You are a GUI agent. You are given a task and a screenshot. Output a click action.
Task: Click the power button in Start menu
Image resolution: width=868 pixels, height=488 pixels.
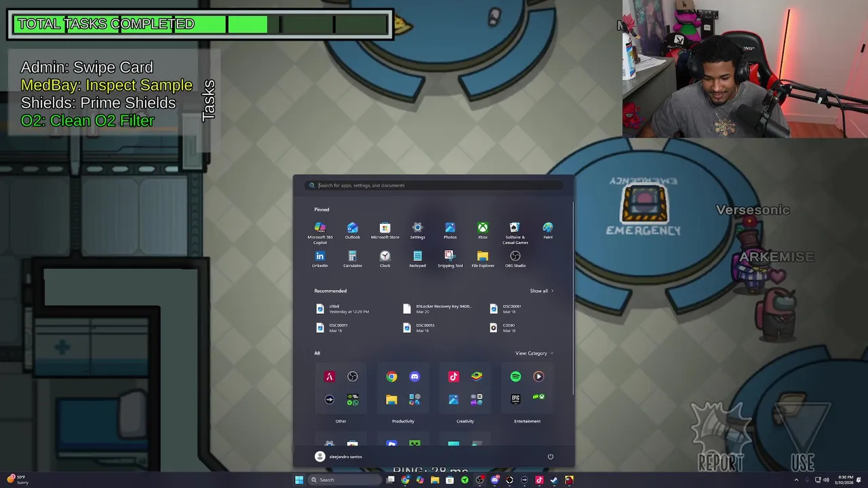[550, 457]
